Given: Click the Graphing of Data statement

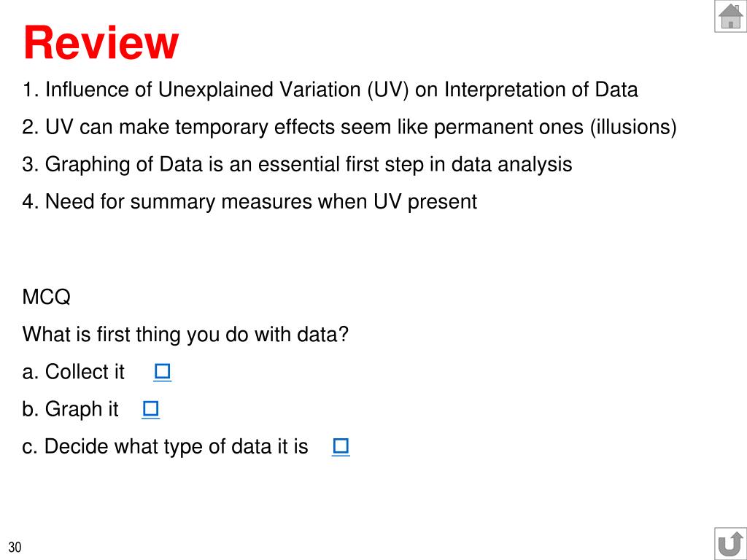Looking at the screenshot, I should [x=297, y=164].
